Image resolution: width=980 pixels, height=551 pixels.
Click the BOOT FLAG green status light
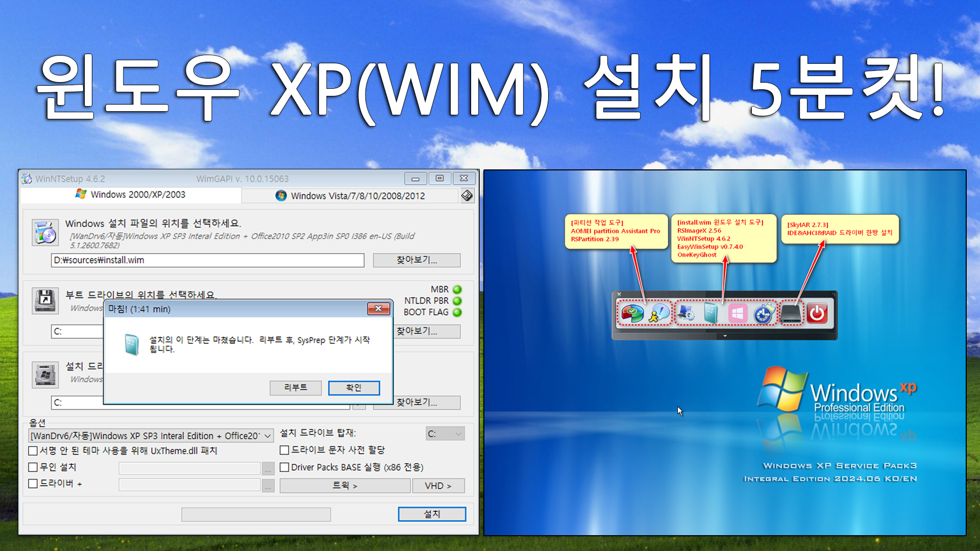pos(457,312)
